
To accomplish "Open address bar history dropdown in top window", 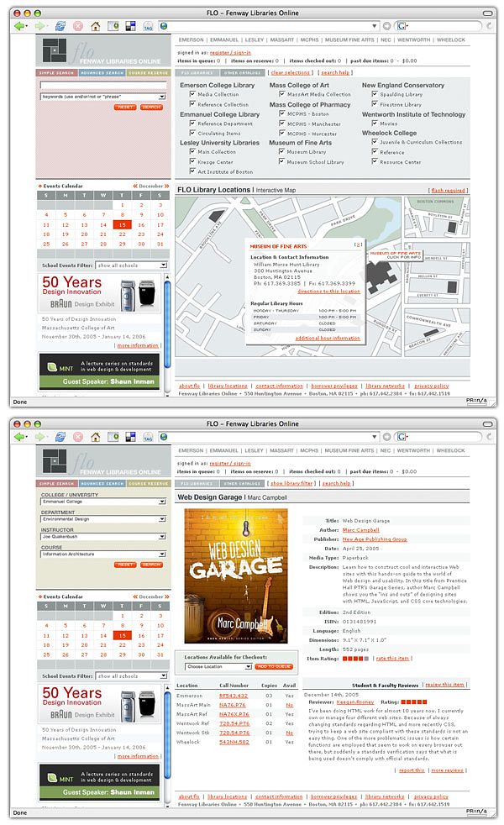I will 375,26.
